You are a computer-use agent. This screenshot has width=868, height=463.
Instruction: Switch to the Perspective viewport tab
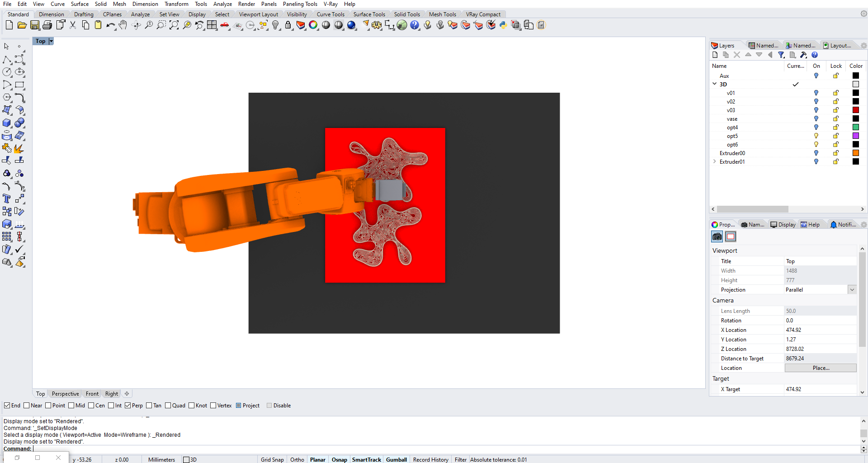click(65, 394)
